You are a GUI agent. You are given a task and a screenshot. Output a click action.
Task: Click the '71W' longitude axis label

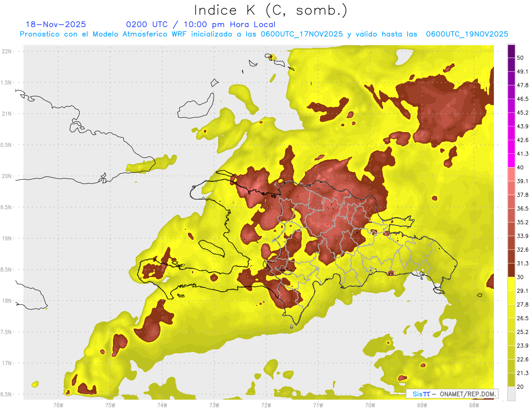point(318,405)
